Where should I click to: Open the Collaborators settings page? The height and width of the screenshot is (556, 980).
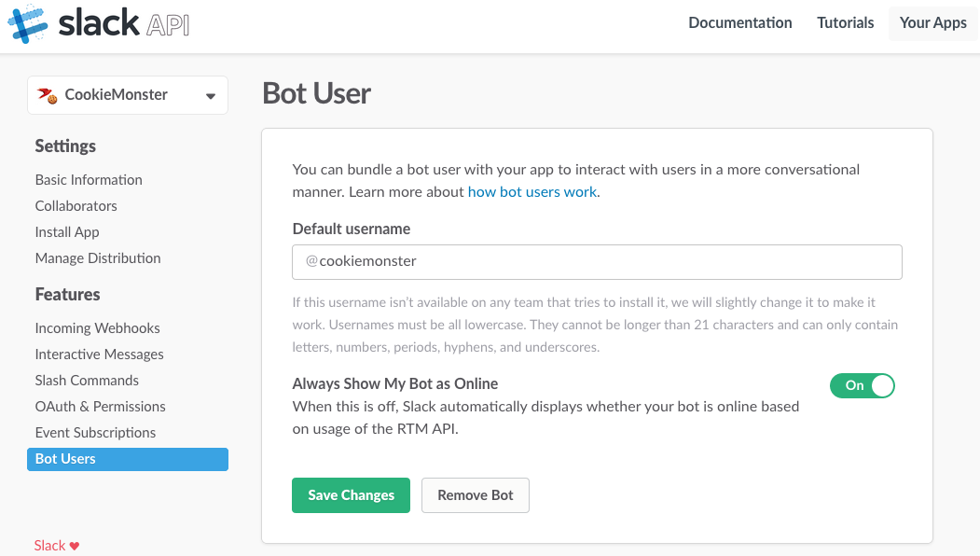pos(76,206)
